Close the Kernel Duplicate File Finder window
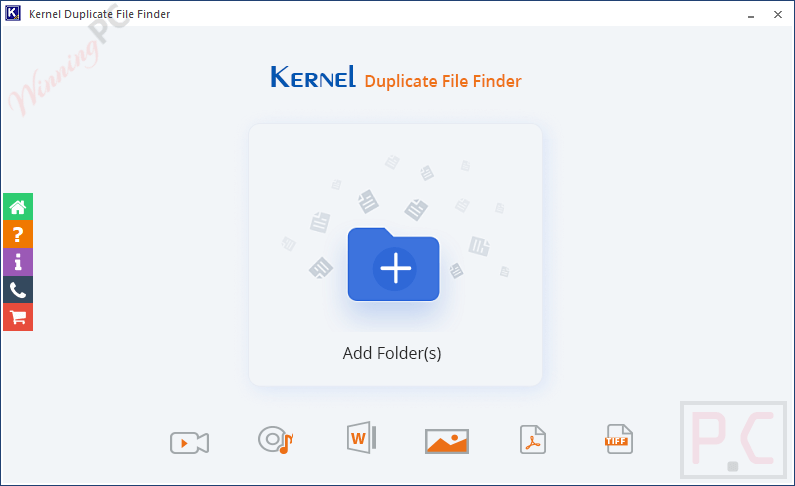Image resolution: width=795 pixels, height=486 pixels. (x=778, y=15)
